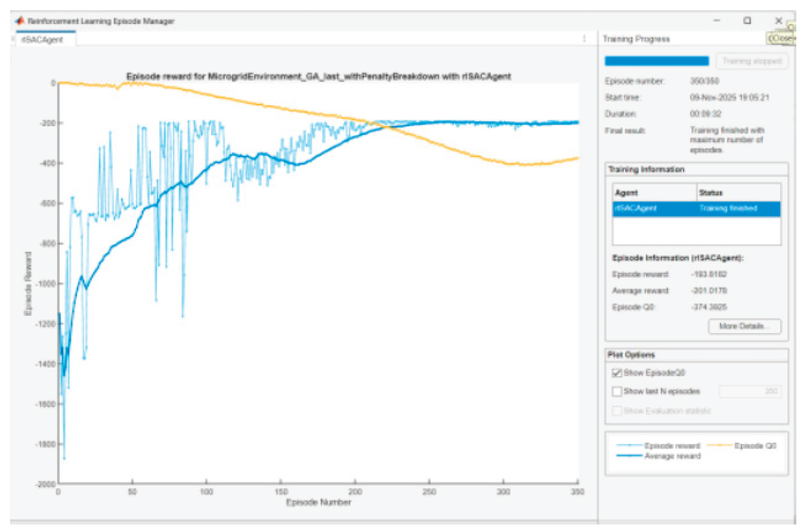
Task: Toggle Show Evaluation statistic checkbox
Action: tap(617, 411)
